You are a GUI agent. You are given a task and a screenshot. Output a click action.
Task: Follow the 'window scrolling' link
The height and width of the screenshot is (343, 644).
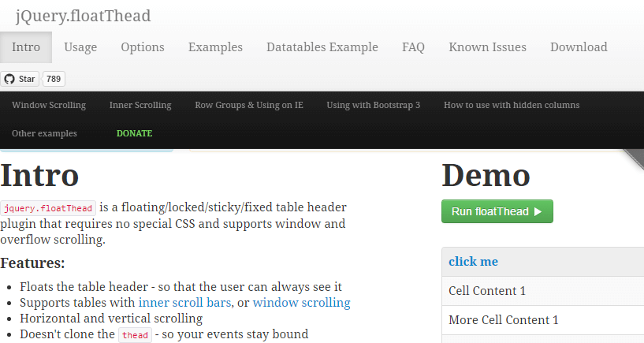[301, 303]
